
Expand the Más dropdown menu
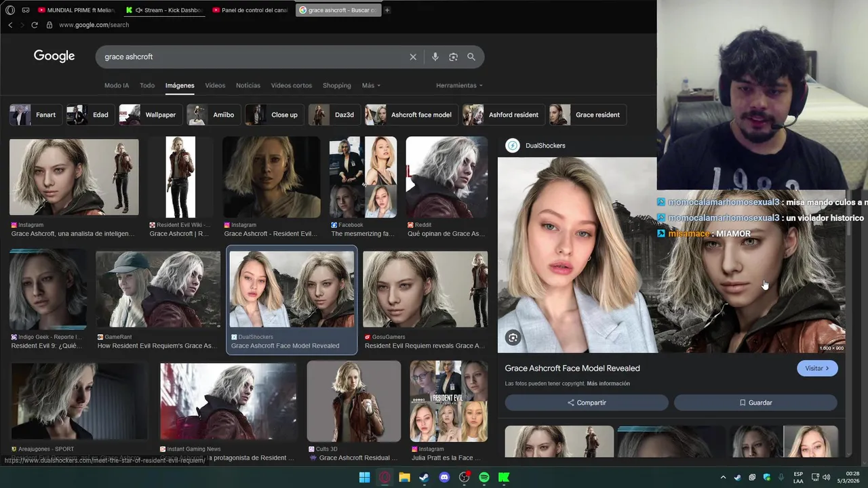click(371, 85)
